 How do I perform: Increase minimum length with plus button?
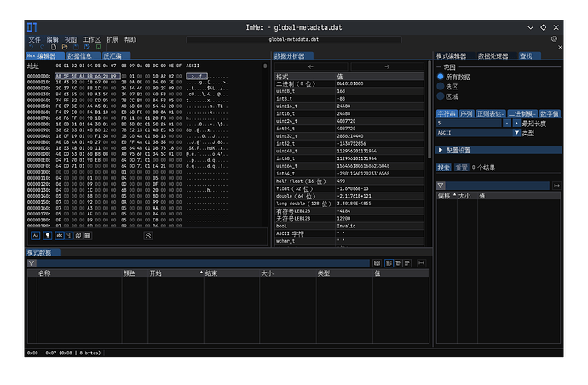pos(516,123)
